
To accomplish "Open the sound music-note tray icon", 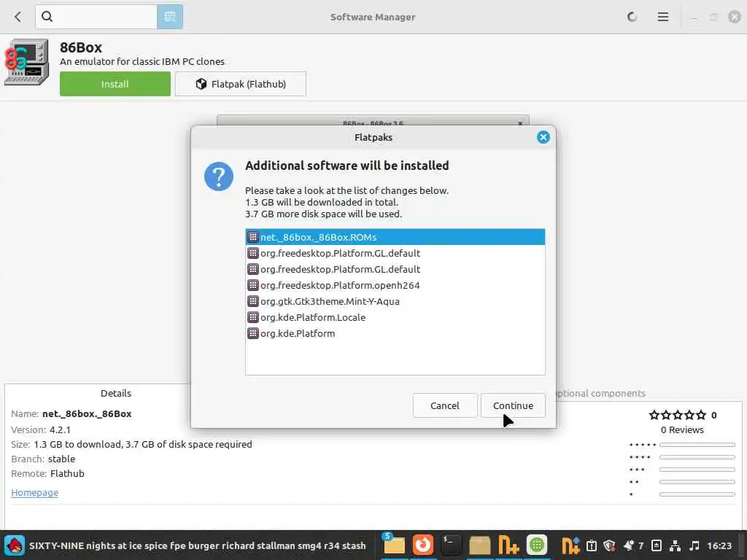I will (x=694, y=545).
